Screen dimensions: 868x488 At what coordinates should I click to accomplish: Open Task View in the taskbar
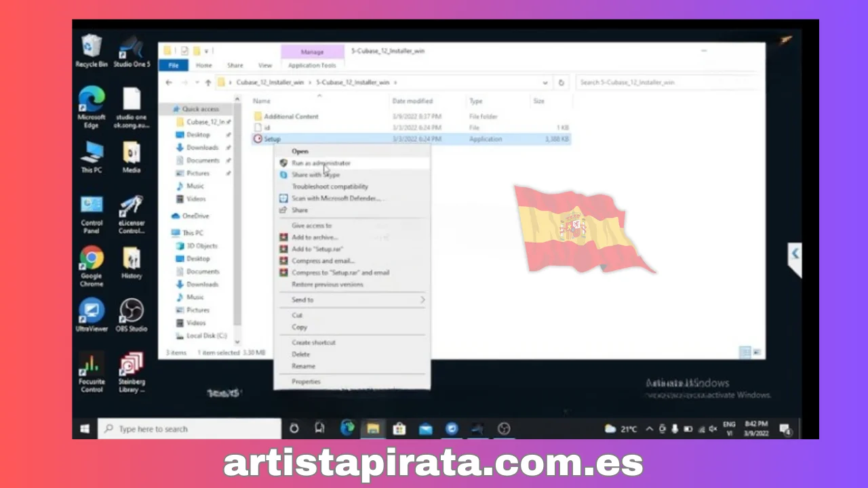320,429
